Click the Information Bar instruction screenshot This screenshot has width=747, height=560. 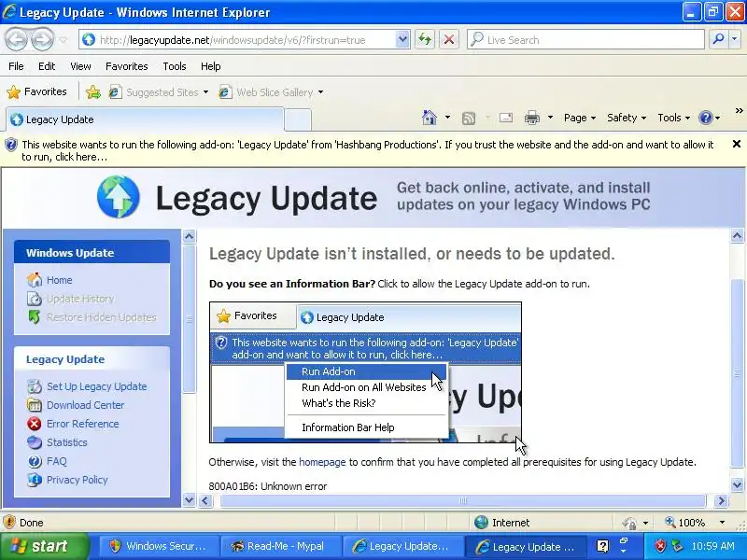click(x=365, y=372)
